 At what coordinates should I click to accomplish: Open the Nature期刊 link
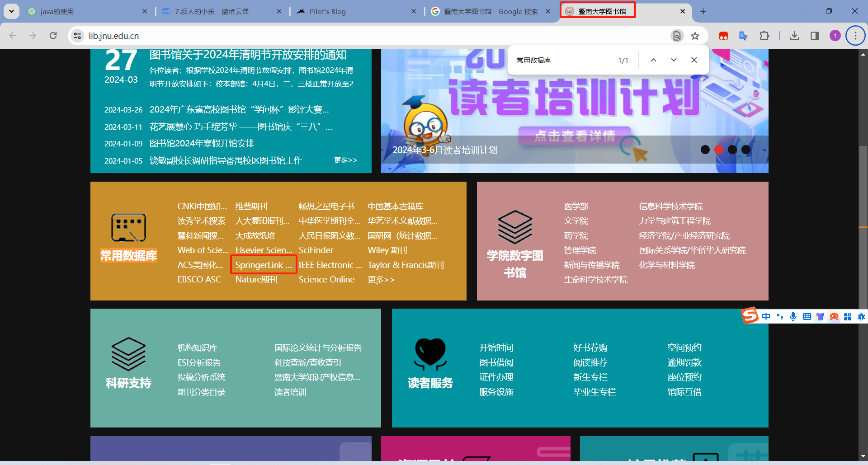256,279
